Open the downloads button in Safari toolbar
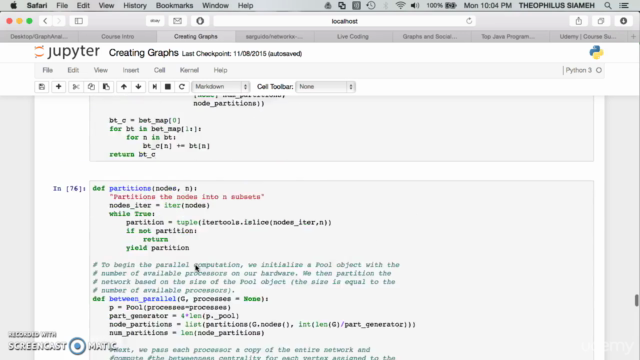The image size is (640, 360). point(623,21)
